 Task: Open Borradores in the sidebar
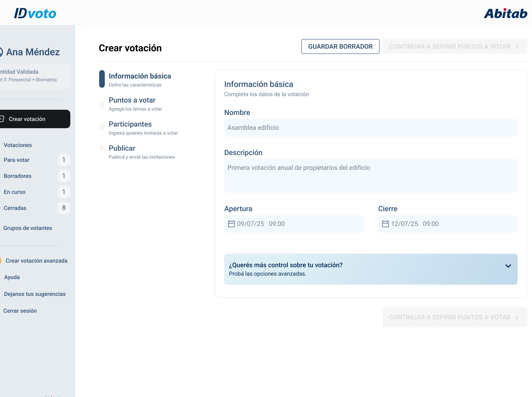[18, 176]
